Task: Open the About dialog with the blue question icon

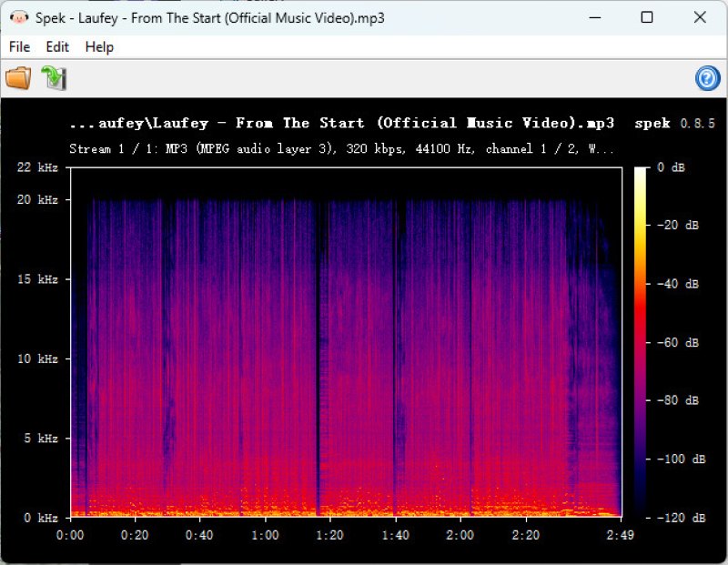Action: point(708,78)
